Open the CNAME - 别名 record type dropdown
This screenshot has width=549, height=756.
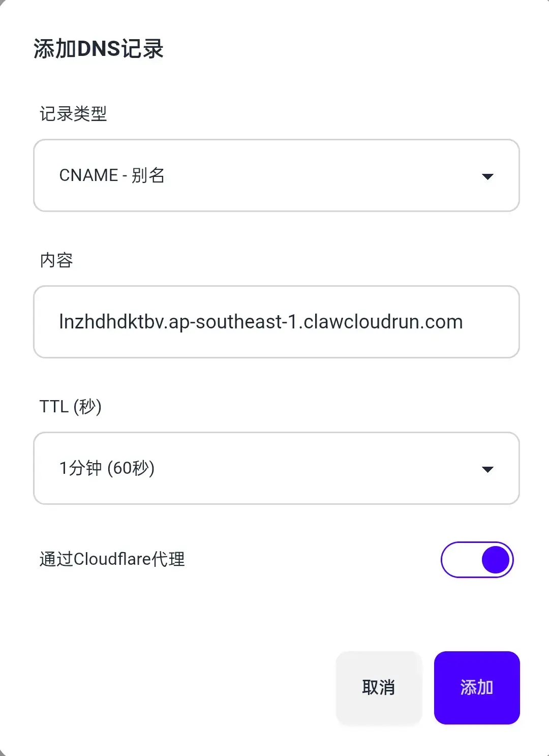277,175
